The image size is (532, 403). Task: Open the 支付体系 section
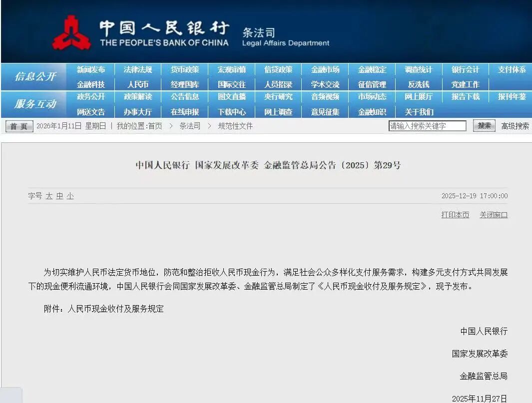pos(511,69)
